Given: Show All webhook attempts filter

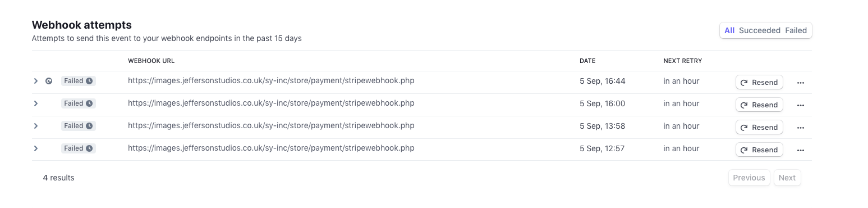Looking at the screenshot, I should point(729,30).
